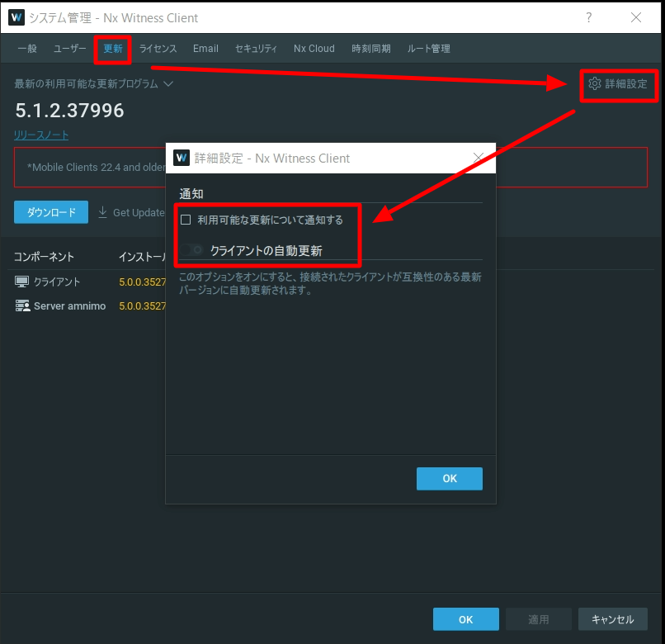
Task: Expand 最新の利用可能な更新プログラム dropdown
Action: tap(168, 83)
